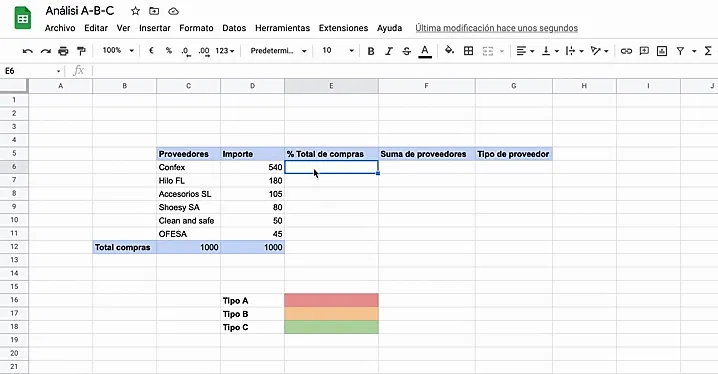This screenshot has width=718, height=374.
Task: Open the Ayuda menu
Action: click(390, 28)
